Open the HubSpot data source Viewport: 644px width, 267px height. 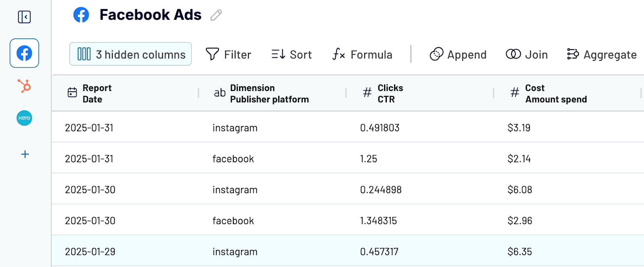coord(24,86)
